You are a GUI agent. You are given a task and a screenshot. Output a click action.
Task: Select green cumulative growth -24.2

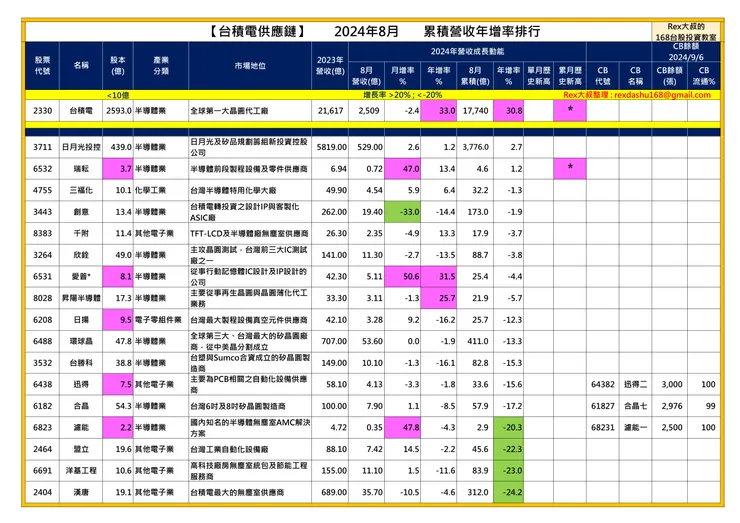pos(508,492)
